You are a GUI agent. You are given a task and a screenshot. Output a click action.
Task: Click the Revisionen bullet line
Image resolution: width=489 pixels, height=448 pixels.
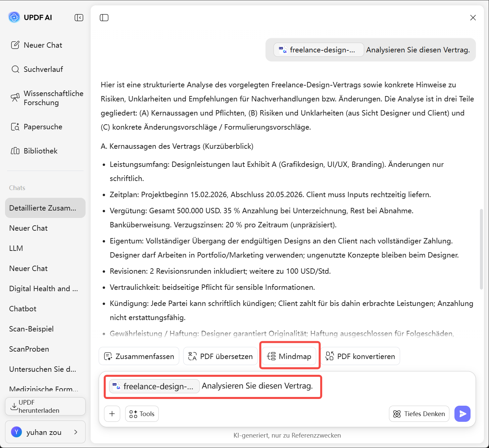click(220, 271)
